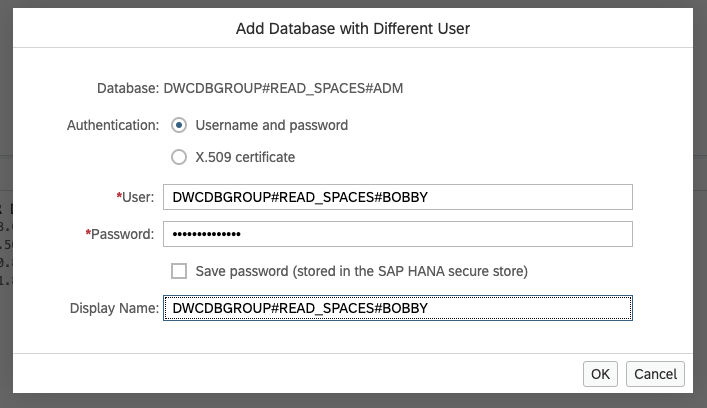The height and width of the screenshot is (408, 707).
Task: Choose X.509 certificate authentication option
Action: coord(179,157)
